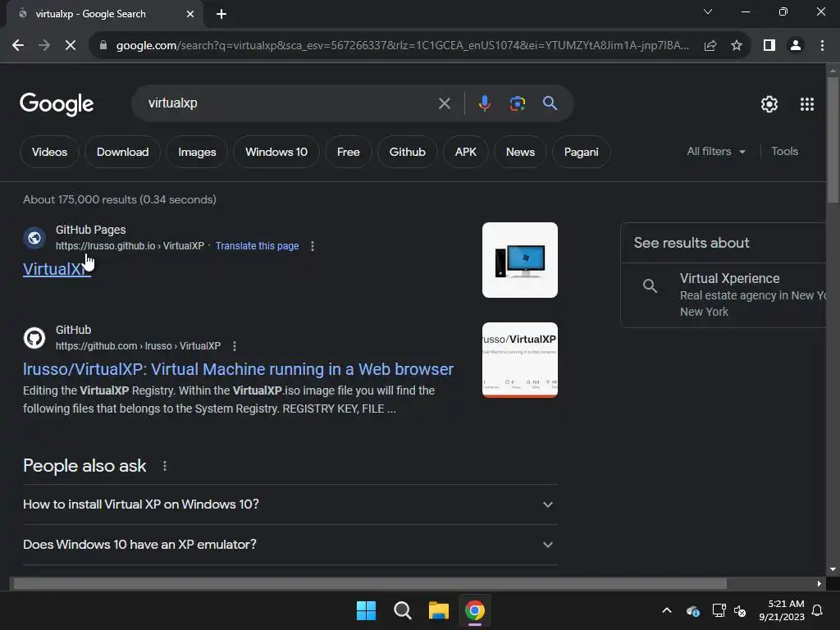This screenshot has width=840, height=630.
Task: Select the Windows 10 filter chip
Action: pos(276,152)
